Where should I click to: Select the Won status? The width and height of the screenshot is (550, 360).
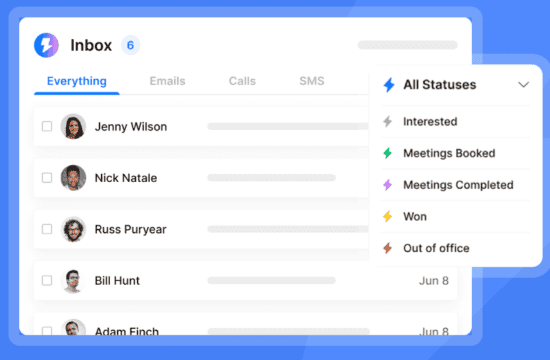coord(456,216)
